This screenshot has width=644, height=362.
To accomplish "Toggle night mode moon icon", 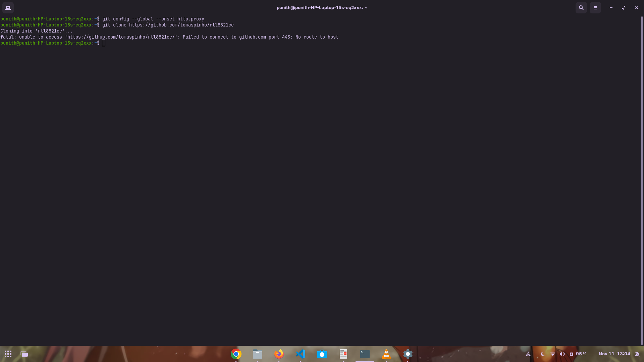I will point(543,354).
